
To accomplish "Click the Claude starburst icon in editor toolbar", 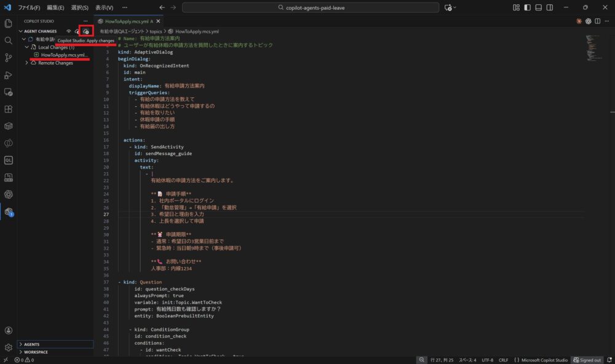I will point(579,21).
